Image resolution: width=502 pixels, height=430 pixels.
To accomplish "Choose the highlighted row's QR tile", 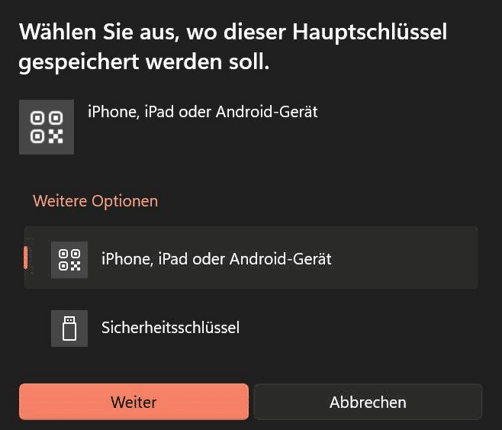I will tap(69, 260).
